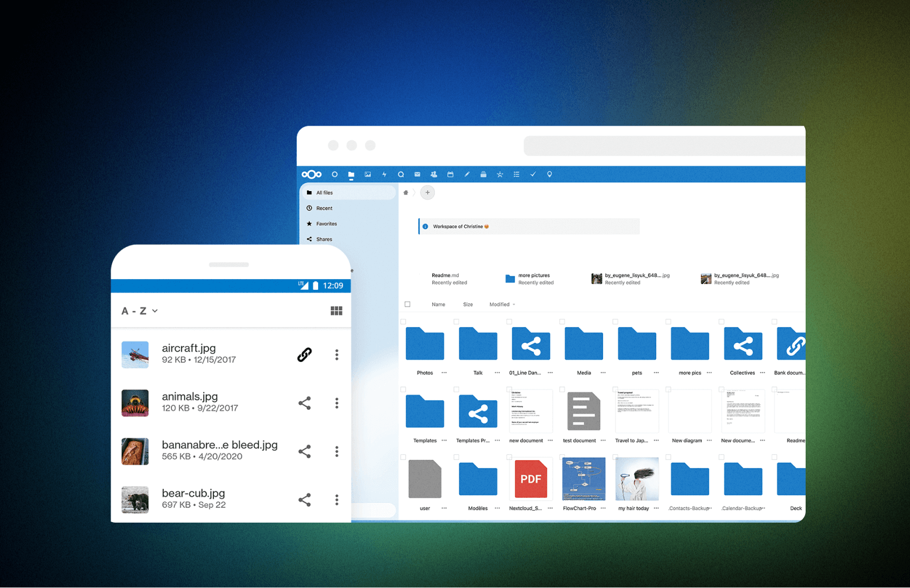The image size is (910, 588).
Task: Open the first recently edited by_eugene_lisyuk_648 jpg entry
Action: coord(630,279)
